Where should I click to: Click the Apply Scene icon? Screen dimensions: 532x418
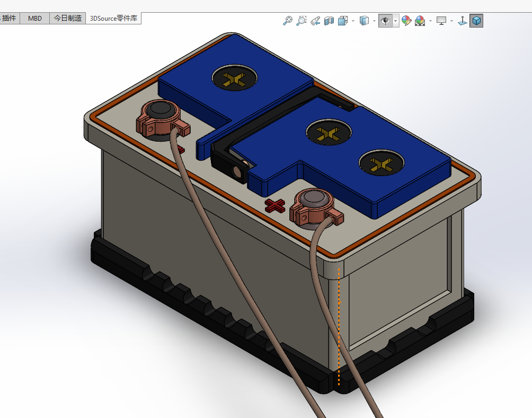click(x=420, y=21)
